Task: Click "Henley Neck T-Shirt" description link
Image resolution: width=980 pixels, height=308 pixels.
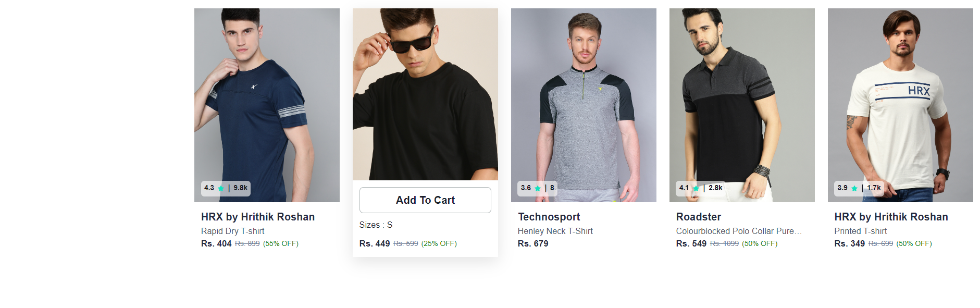Action: pyautogui.click(x=555, y=231)
